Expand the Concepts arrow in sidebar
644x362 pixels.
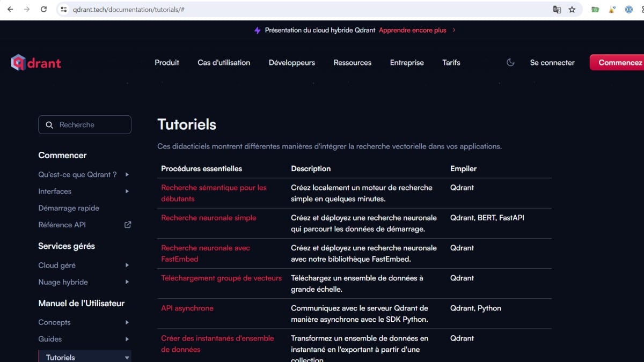[x=127, y=322]
